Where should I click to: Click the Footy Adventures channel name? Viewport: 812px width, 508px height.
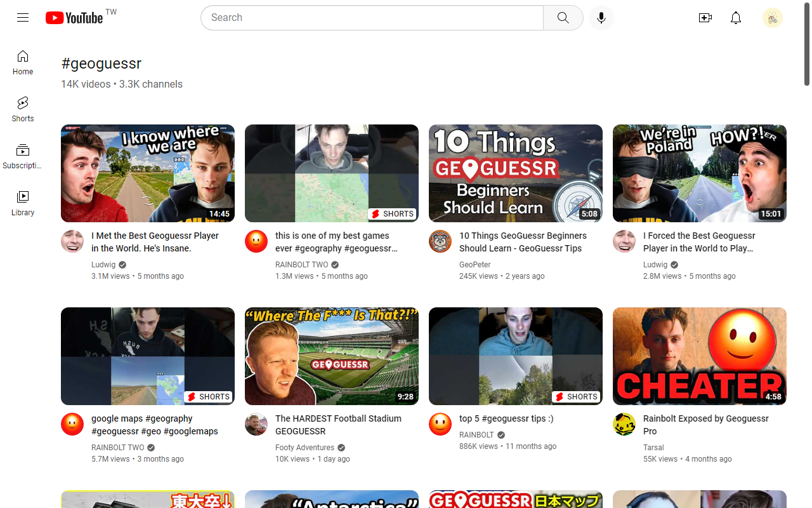pos(304,448)
